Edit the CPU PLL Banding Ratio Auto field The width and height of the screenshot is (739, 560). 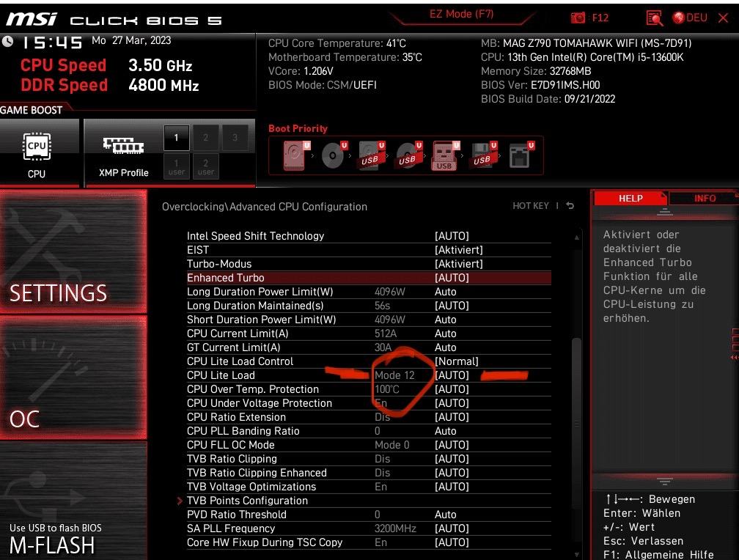[x=446, y=431]
